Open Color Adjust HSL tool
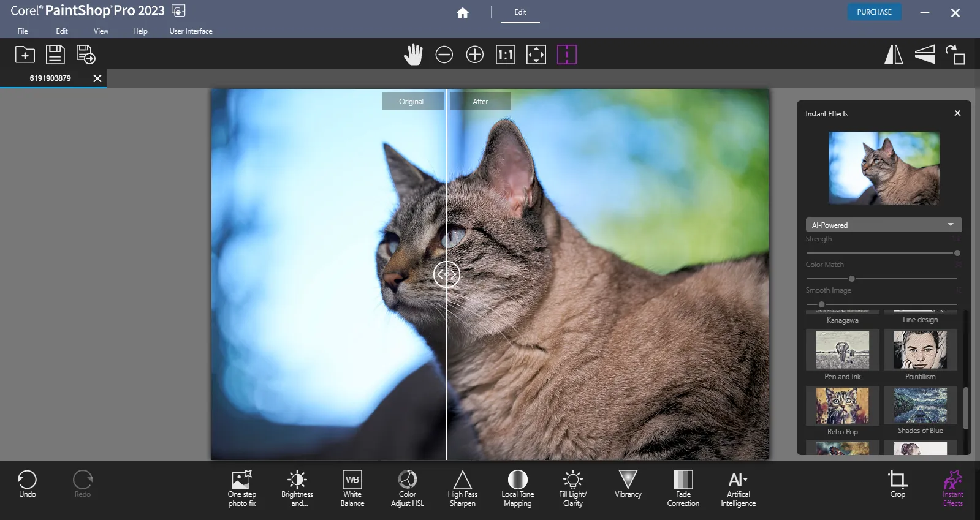 [408, 488]
